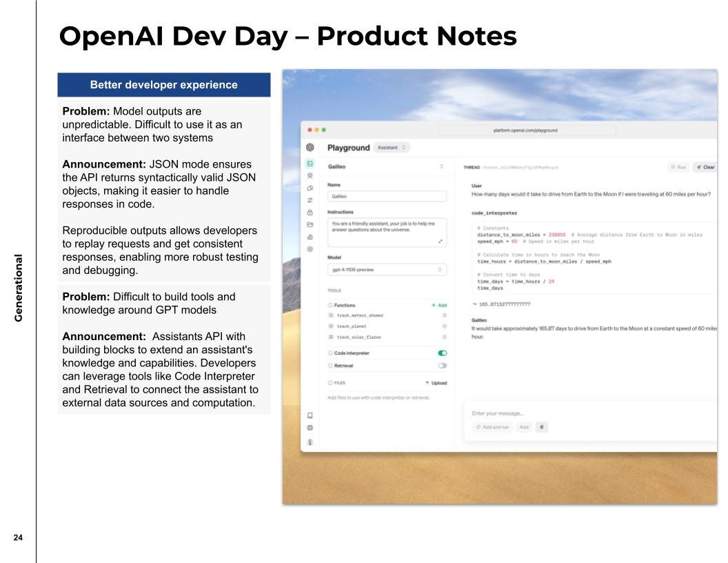Open the documentation book icon at sidebar bottom
728x563 pixels.
[310, 415]
